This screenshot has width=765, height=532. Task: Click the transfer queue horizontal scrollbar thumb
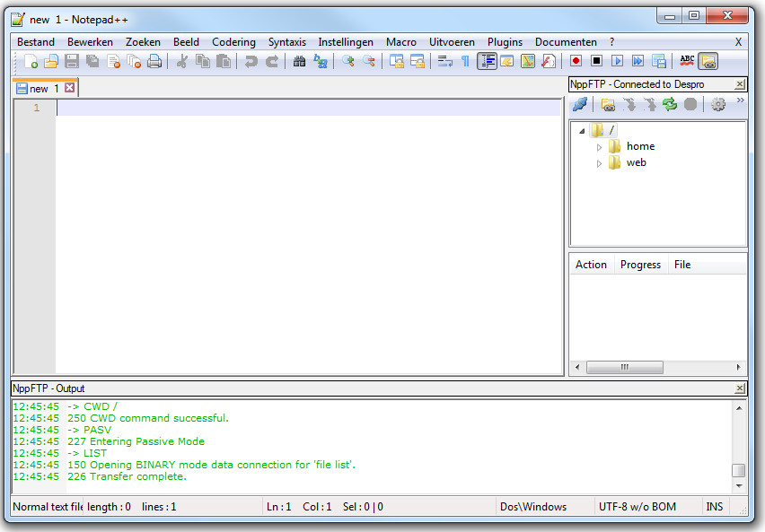(625, 367)
